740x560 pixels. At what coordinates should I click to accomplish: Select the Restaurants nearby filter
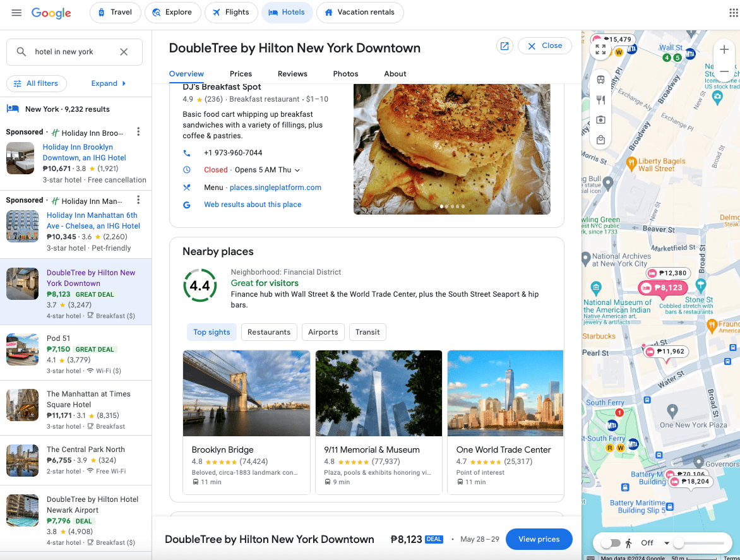[269, 332]
